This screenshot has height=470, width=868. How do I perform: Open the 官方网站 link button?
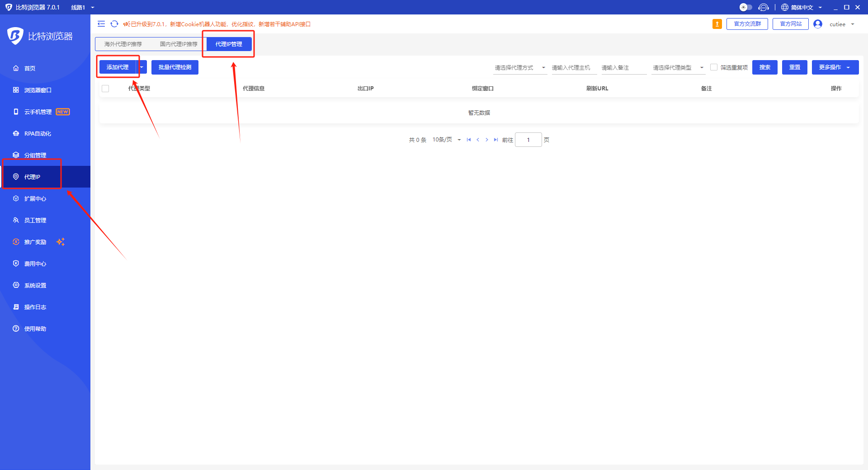[791, 24]
